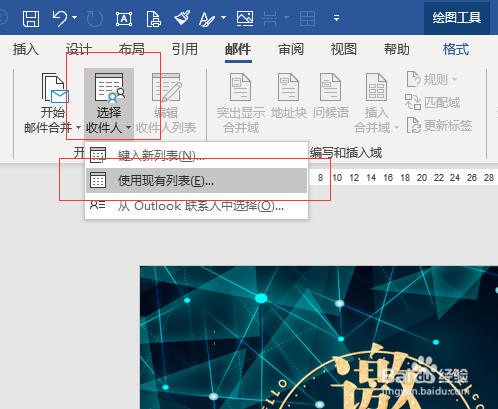Insert a picture from the quick access toolbar
This screenshot has width=498, height=409.
(245, 18)
